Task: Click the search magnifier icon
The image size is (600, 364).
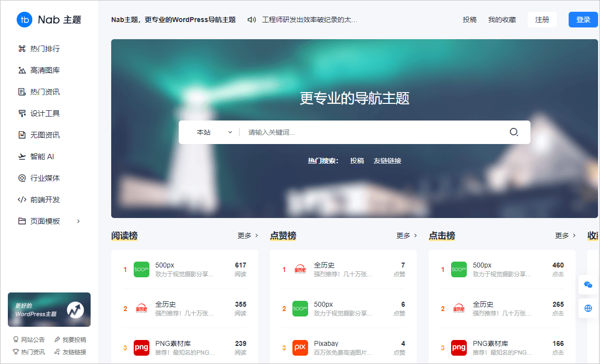Action: click(514, 132)
